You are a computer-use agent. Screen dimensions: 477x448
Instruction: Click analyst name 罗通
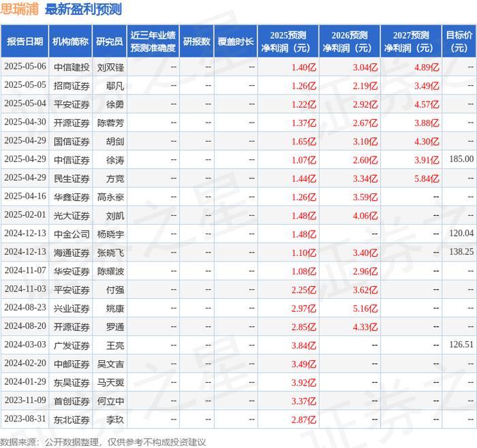[x=115, y=327]
